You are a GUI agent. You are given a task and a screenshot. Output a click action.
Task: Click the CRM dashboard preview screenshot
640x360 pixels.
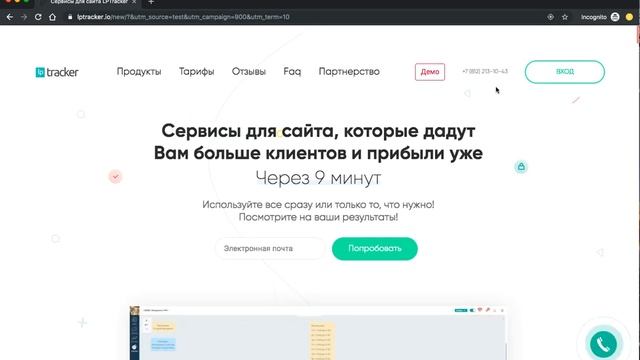pyautogui.click(x=318, y=333)
